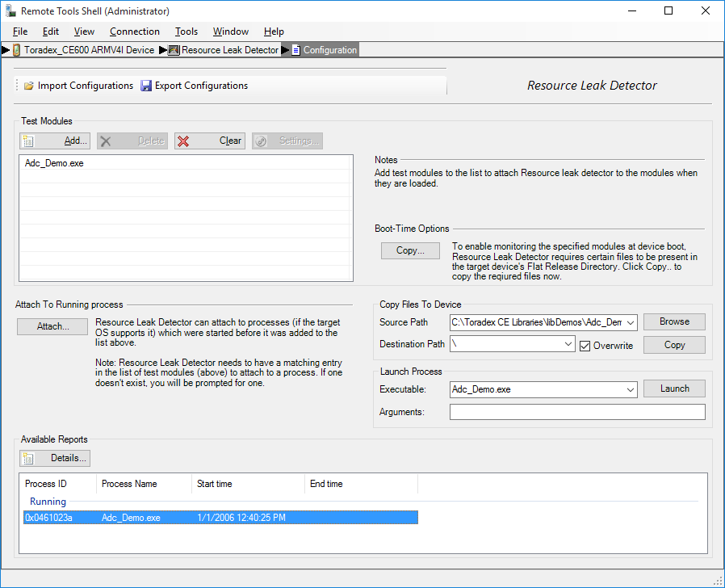Click the start time 1/1/2006 12:40:25 PM
The height and width of the screenshot is (588, 725).
[x=241, y=518]
